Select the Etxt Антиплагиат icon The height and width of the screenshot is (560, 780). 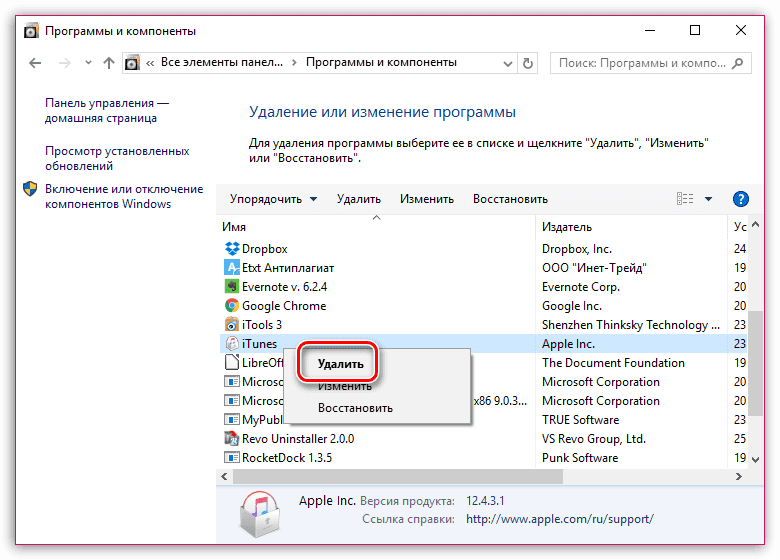point(232,268)
